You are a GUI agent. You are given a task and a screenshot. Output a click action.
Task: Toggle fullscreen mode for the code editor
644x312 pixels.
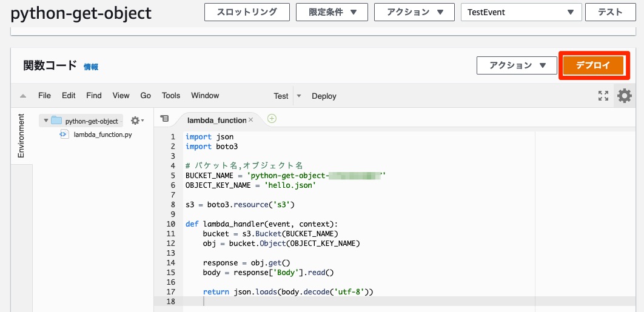pos(603,96)
